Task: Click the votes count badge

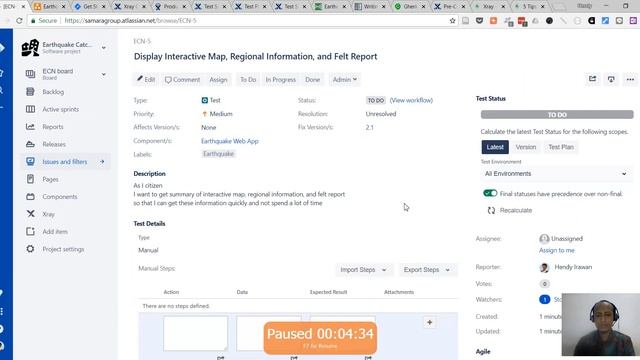Action: coord(544,284)
